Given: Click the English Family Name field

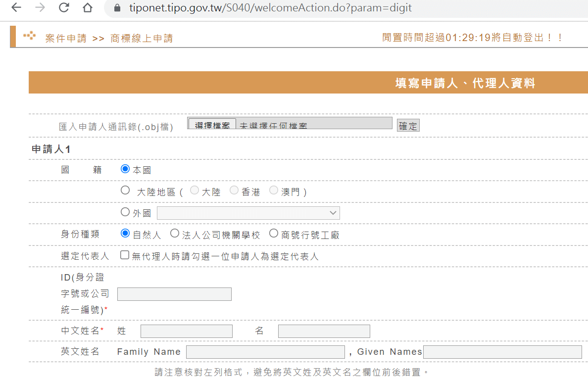Looking at the screenshot, I should (265, 352).
